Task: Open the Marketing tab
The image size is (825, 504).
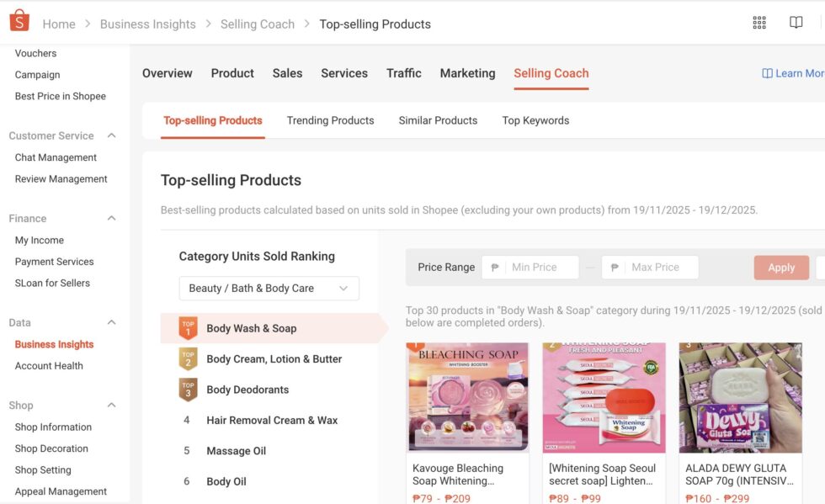Action: tap(467, 73)
